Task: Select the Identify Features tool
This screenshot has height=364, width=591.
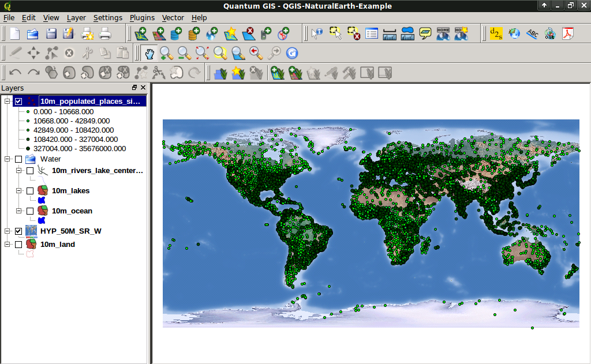Action: tap(317, 34)
